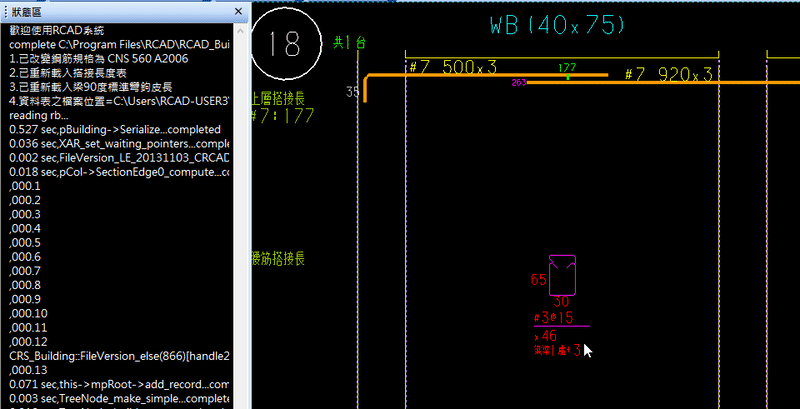The height and width of the screenshot is (409, 800).
Task: Select the #7 500x3 rebar label
Action: 452,67
